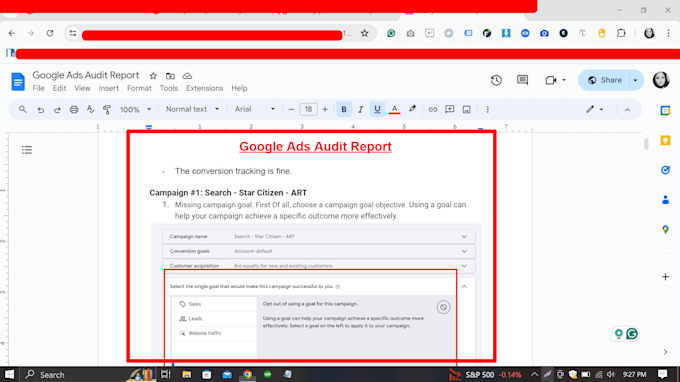Open the browser Extensions puzzle icon

[x=621, y=33]
